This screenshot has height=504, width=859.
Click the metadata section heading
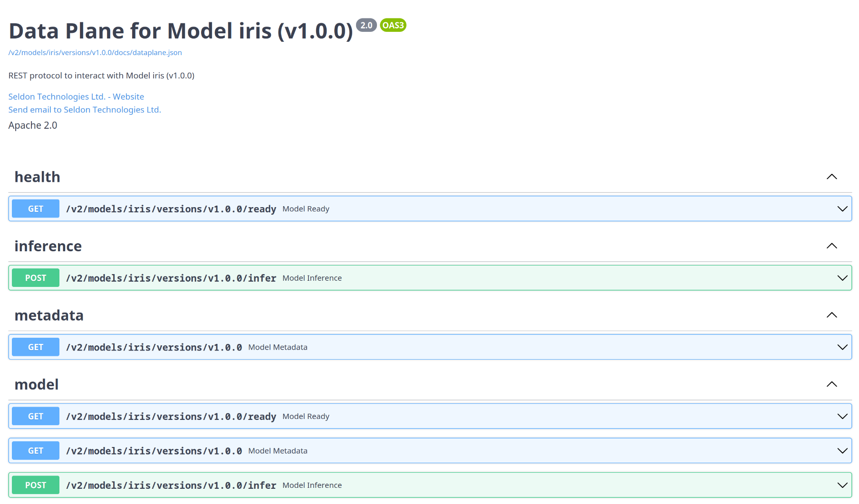click(49, 315)
